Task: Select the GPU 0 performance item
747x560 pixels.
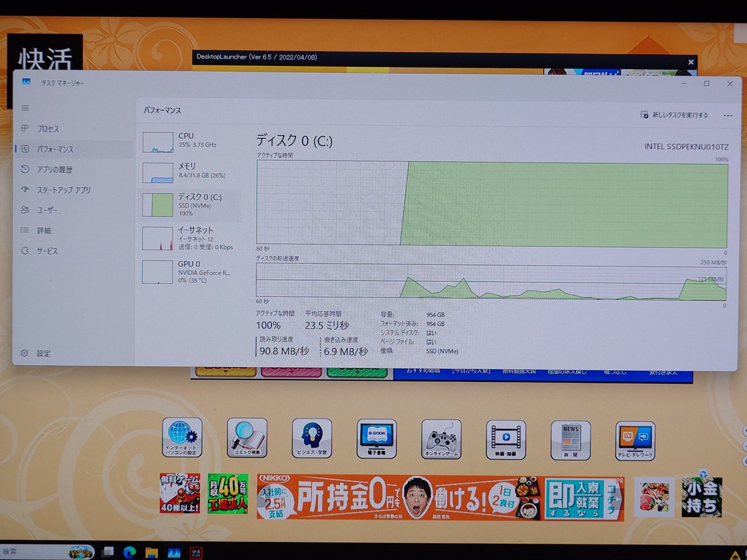Action: point(189,272)
